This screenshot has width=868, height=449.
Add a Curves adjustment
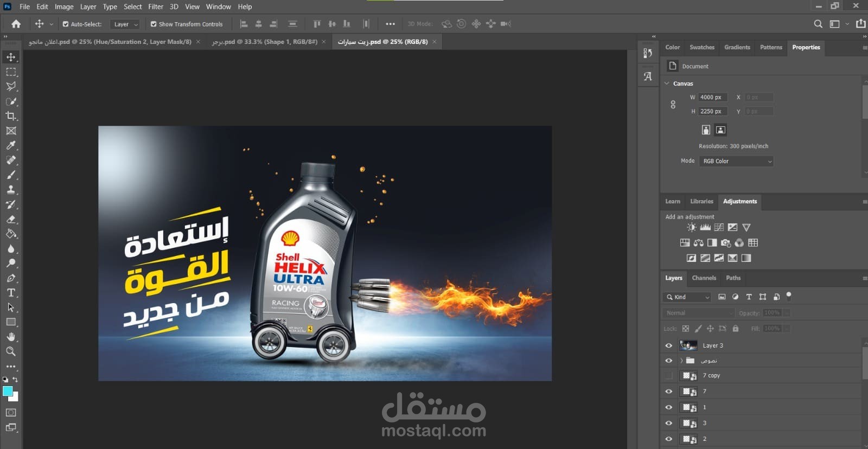[x=719, y=227]
